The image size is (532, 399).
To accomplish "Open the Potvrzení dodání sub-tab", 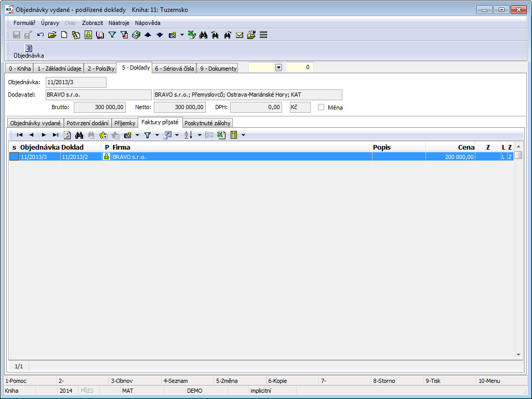I will tap(87, 123).
